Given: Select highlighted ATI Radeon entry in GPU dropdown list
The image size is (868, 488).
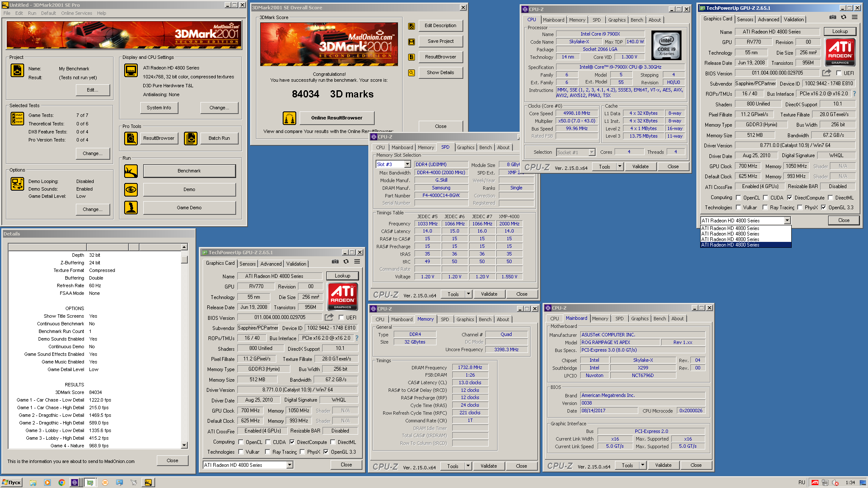Looking at the screenshot, I should [x=746, y=245].
